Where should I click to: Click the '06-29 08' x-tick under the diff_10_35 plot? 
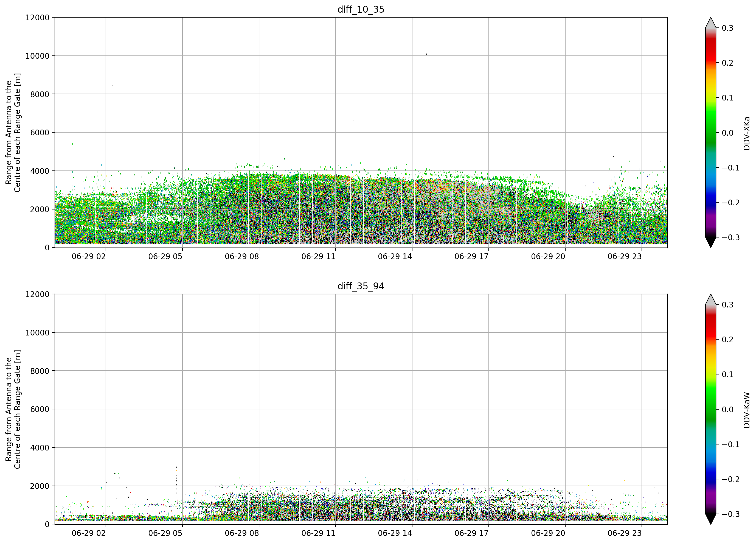(x=242, y=256)
